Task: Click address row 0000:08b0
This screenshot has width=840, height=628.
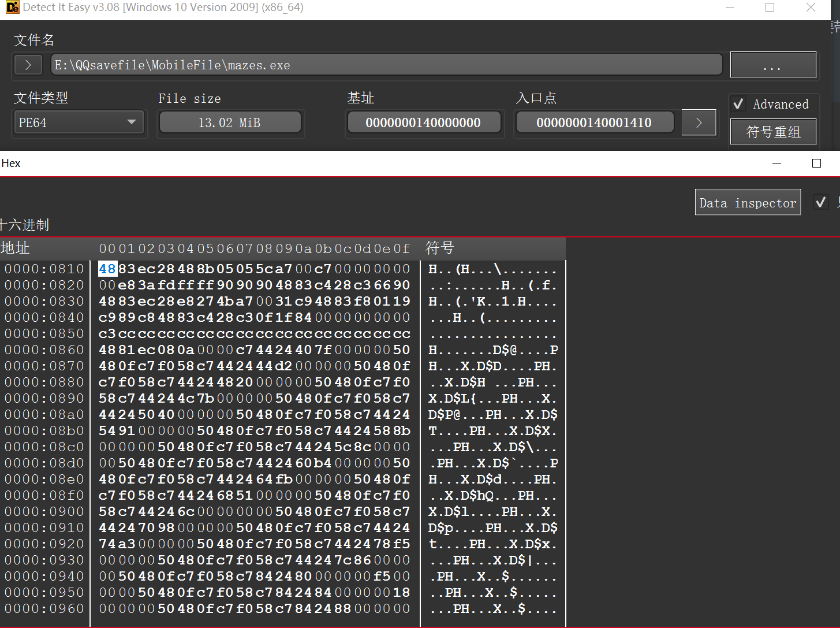Action: coord(44,430)
